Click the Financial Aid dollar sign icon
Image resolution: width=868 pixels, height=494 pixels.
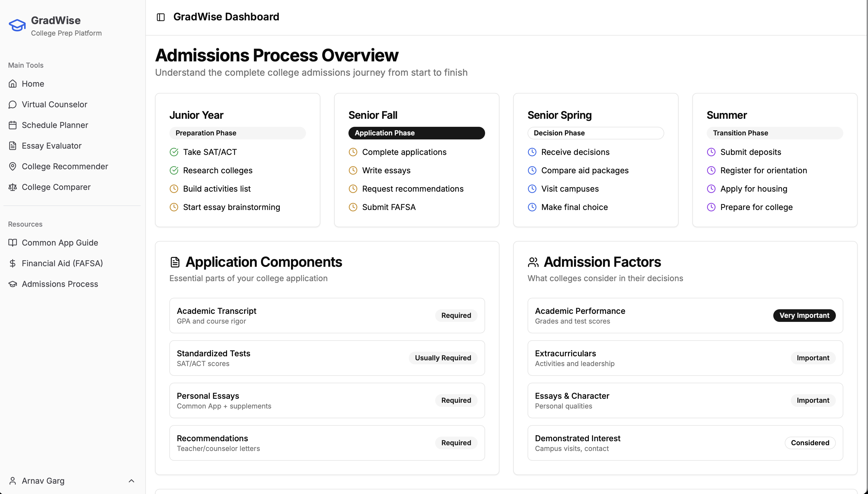coord(13,263)
